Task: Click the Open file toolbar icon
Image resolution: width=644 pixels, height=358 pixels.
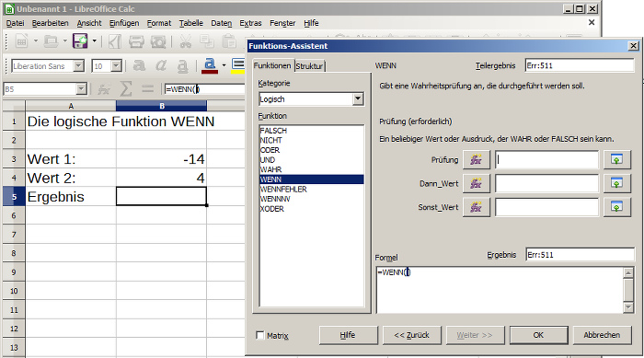Action: [51, 41]
